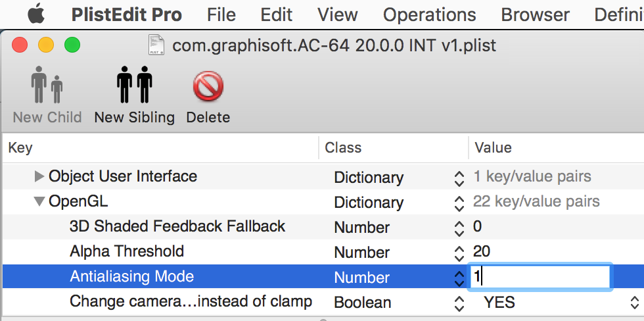Viewport: 644px width, 321px height.
Task: Open class stepper for 3D Shaded Feedback Fallback
Action: (x=459, y=228)
